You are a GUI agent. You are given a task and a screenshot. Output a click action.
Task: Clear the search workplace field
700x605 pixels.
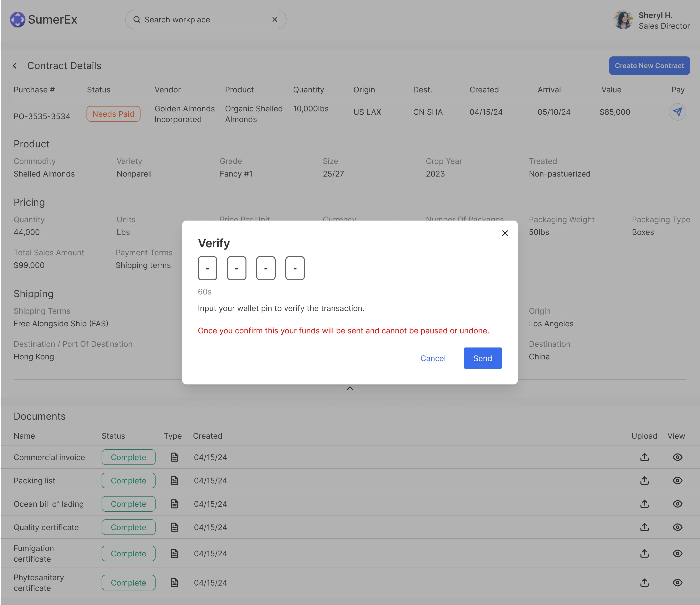[275, 20]
